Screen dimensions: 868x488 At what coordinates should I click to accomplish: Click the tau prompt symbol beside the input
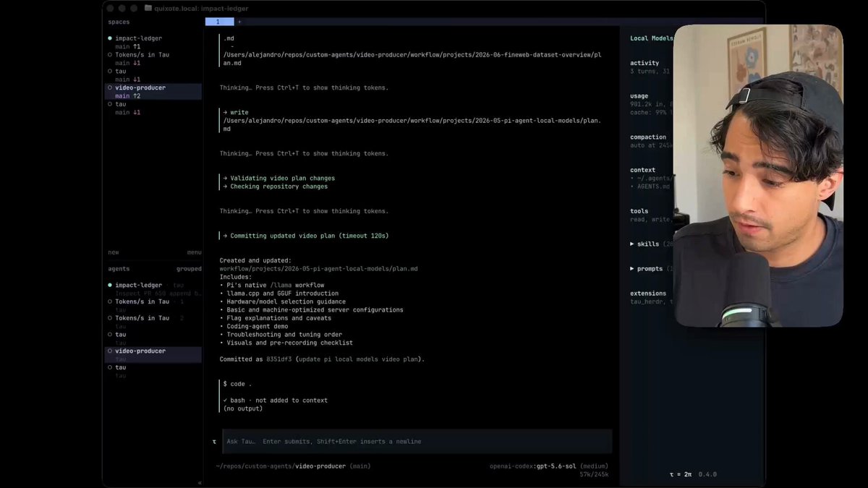[x=214, y=441]
